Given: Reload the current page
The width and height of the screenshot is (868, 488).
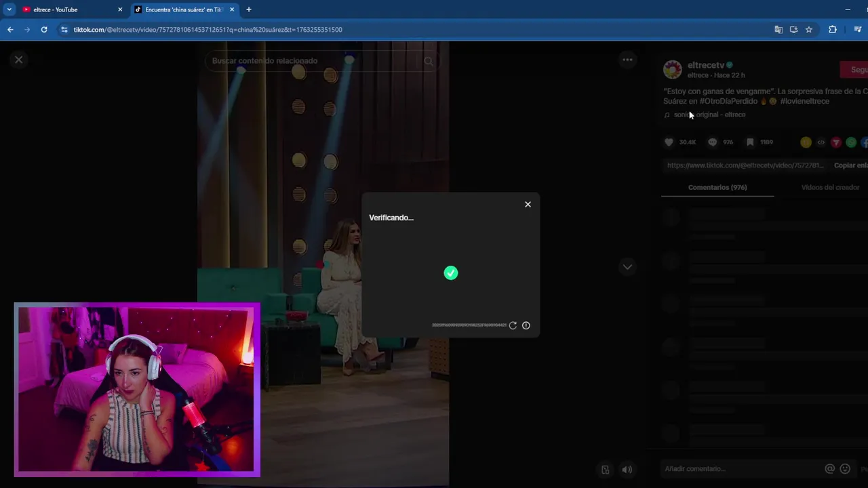Looking at the screenshot, I should click(x=44, y=30).
